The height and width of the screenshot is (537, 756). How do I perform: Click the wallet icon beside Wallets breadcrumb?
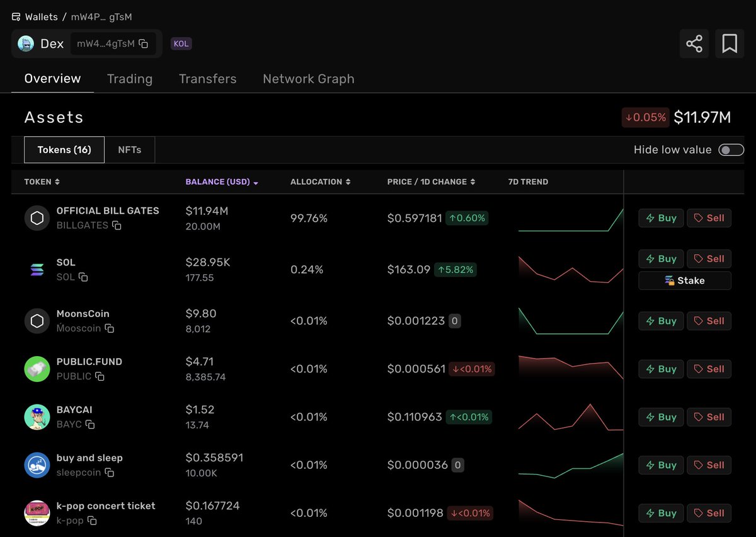(x=16, y=17)
